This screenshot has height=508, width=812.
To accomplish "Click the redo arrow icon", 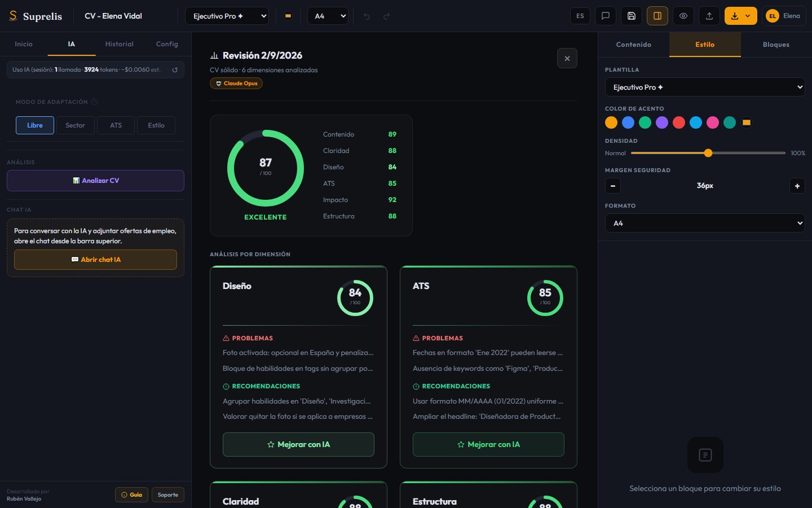I will pos(387,16).
